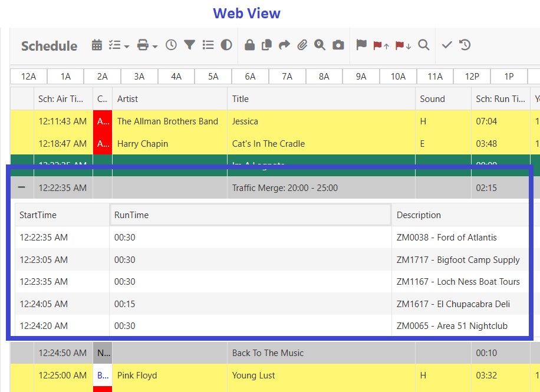Select the 6A hour tab
The width and height of the screenshot is (540, 392).
click(250, 76)
